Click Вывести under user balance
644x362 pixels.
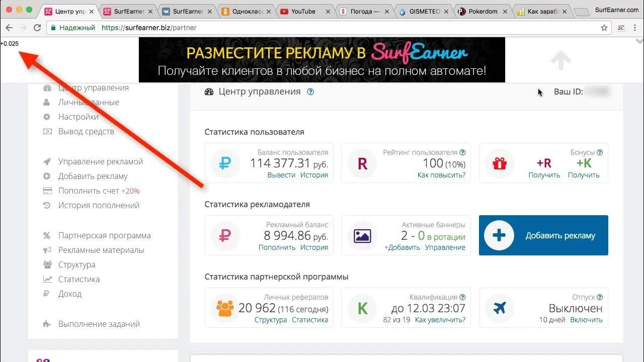coord(281,175)
